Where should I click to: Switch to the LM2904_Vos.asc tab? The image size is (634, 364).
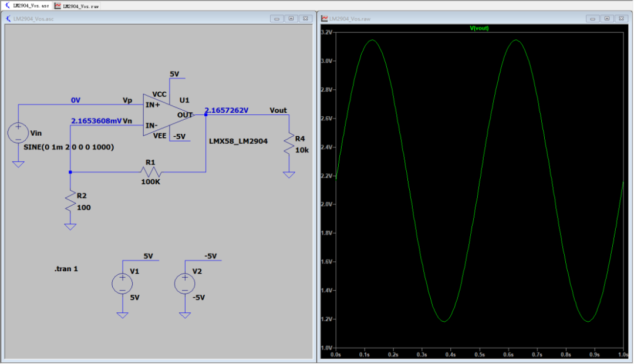26,6
